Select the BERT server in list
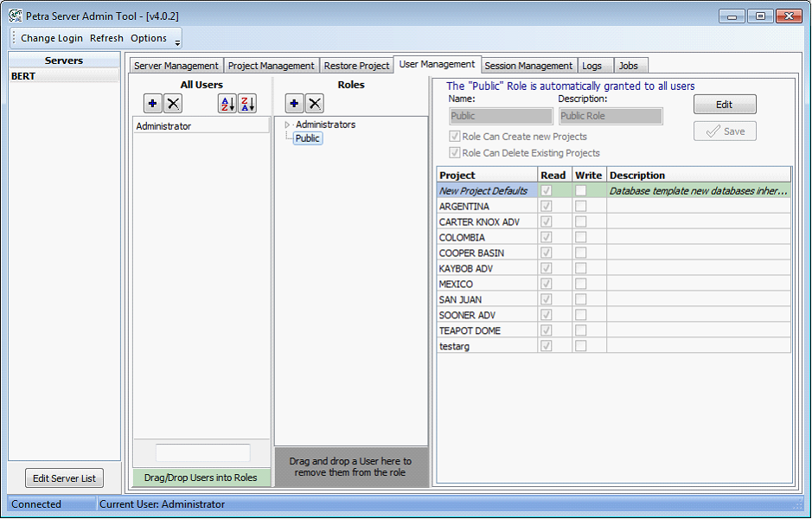 (64, 76)
